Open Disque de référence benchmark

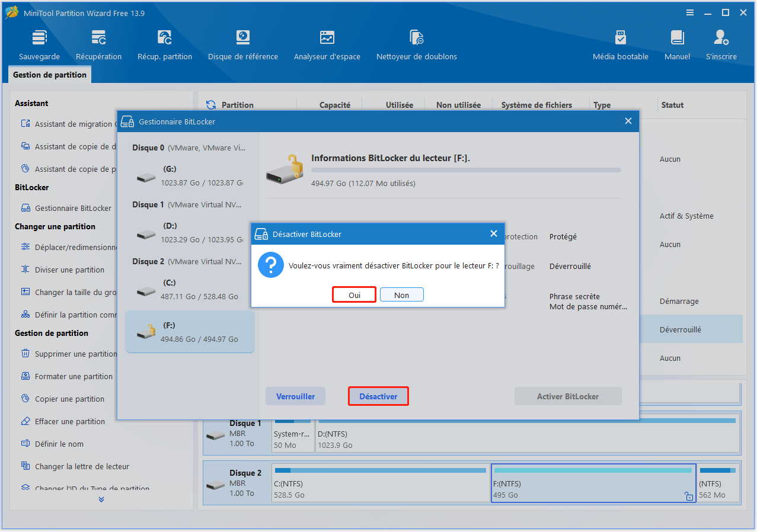(242, 46)
